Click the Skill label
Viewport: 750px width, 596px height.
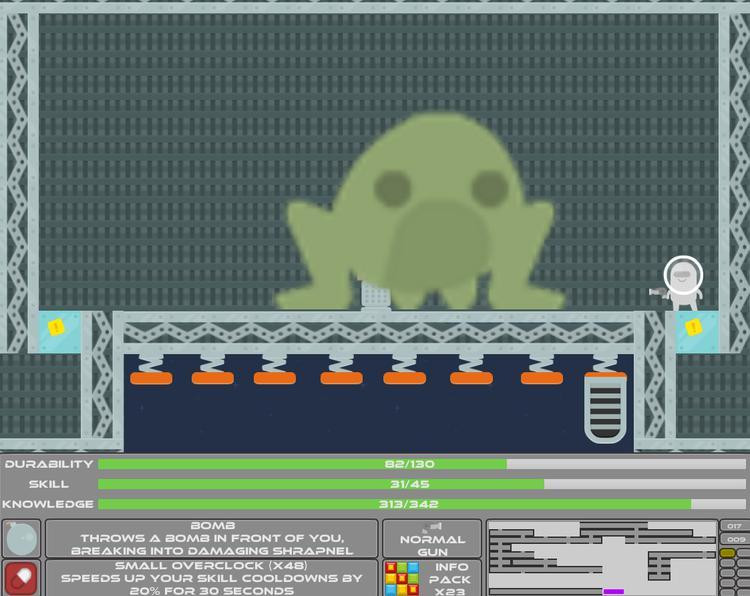click(48, 484)
